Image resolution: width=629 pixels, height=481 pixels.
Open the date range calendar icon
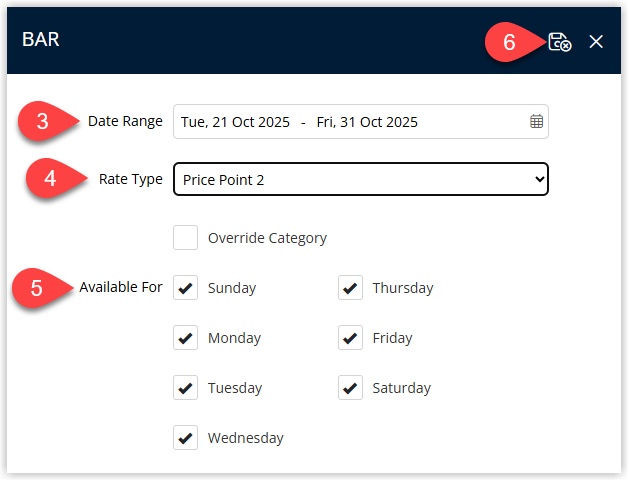click(x=536, y=121)
